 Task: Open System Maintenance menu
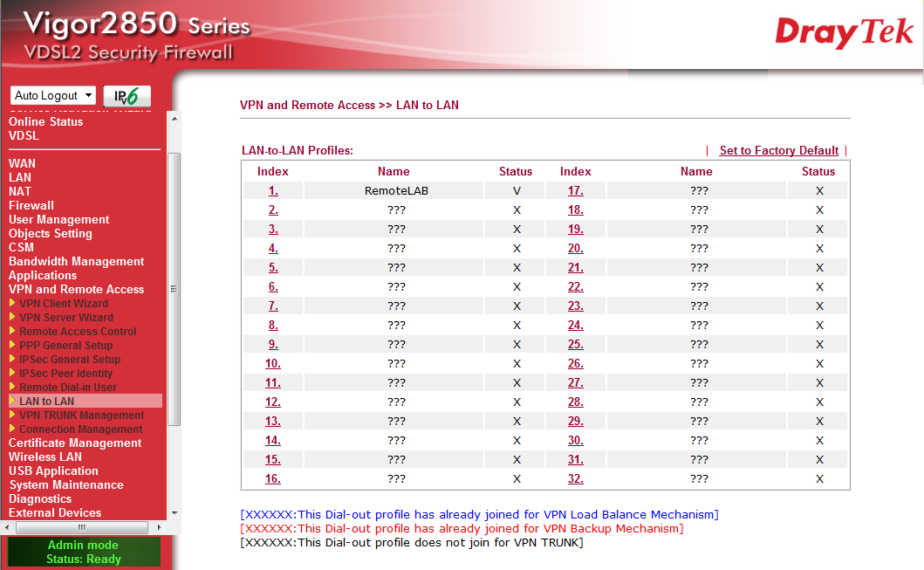(66, 485)
